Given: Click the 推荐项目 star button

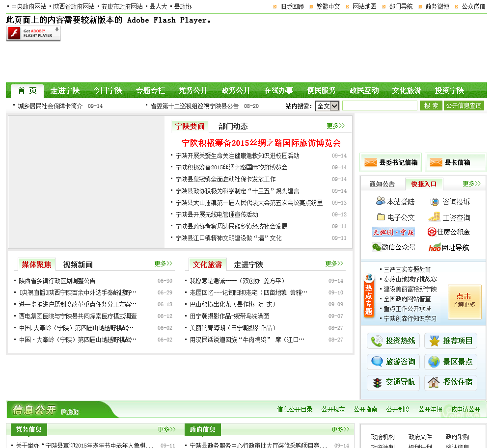Looking at the screenshot, I should pyautogui.click(x=451, y=341).
